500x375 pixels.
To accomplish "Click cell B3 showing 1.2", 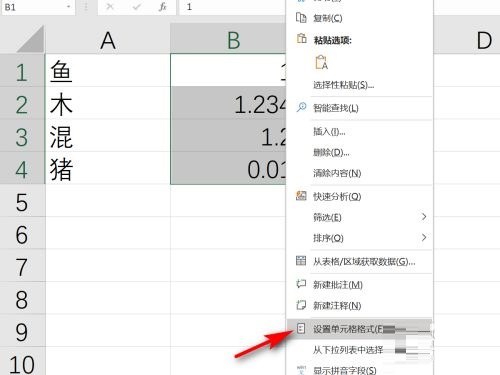I will 228,136.
